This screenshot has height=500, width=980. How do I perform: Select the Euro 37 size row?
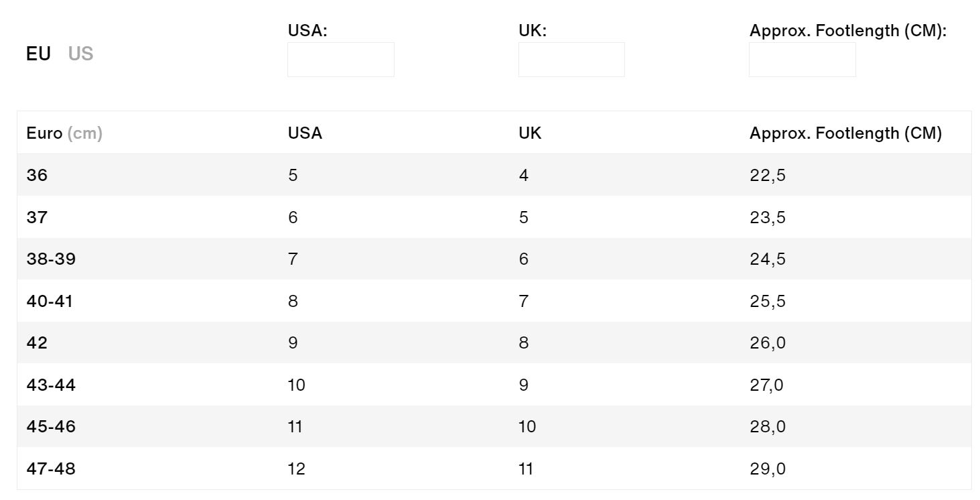pos(494,217)
